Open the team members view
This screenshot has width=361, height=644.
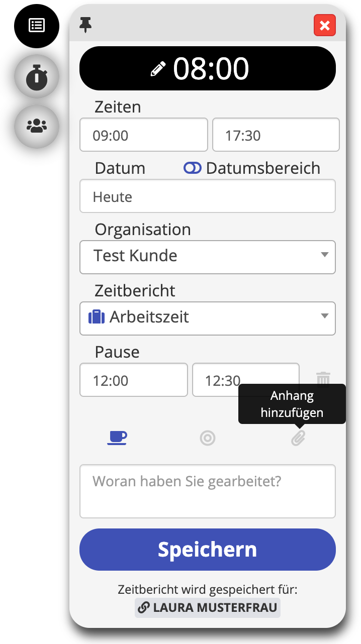click(36, 126)
